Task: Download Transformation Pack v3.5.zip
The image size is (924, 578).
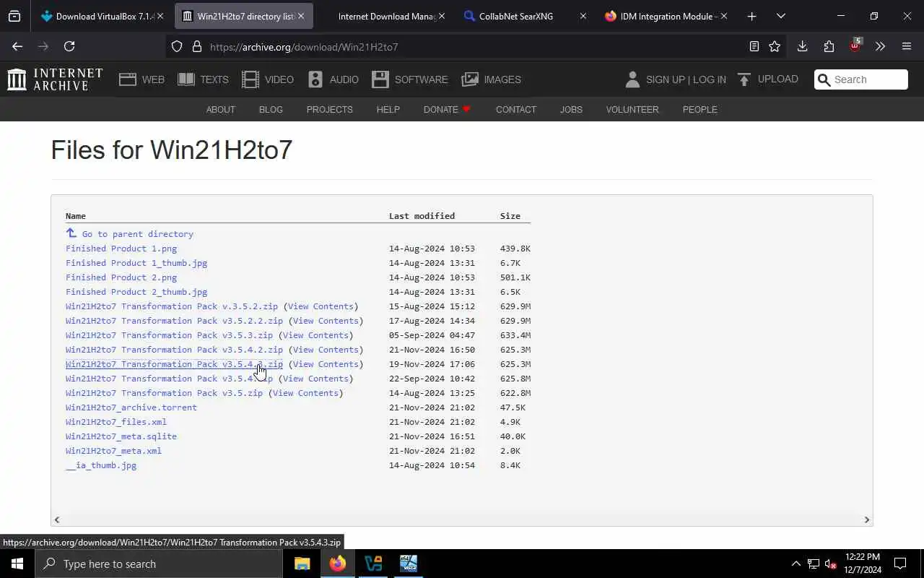Action: click(164, 393)
